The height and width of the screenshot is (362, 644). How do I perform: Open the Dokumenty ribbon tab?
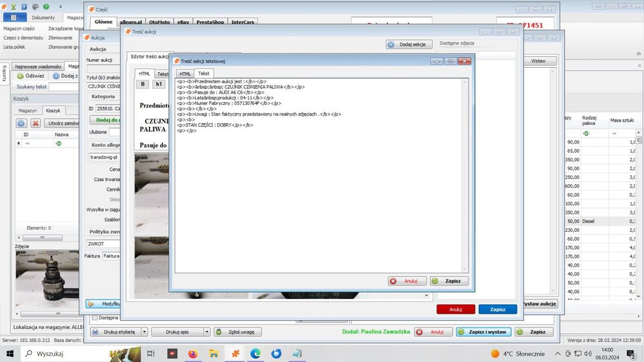point(43,17)
